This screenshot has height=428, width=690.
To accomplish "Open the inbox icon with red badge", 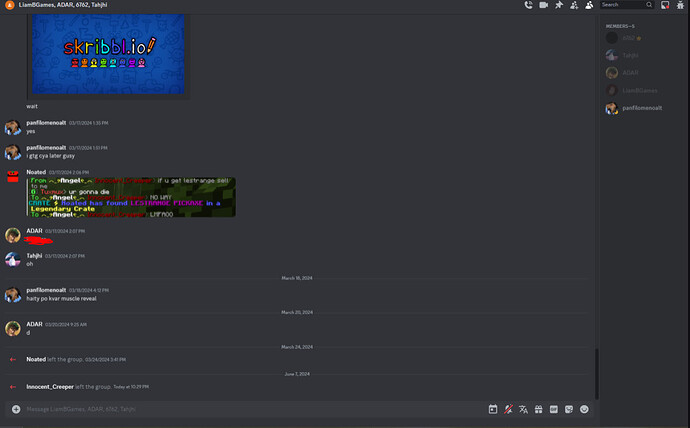I will tap(665, 5).
